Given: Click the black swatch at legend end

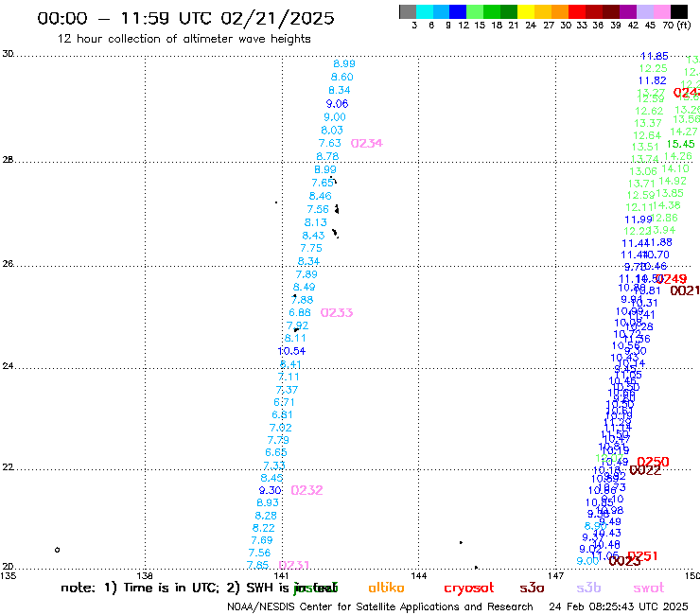Looking at the screenshot, I should coord(678,11).
